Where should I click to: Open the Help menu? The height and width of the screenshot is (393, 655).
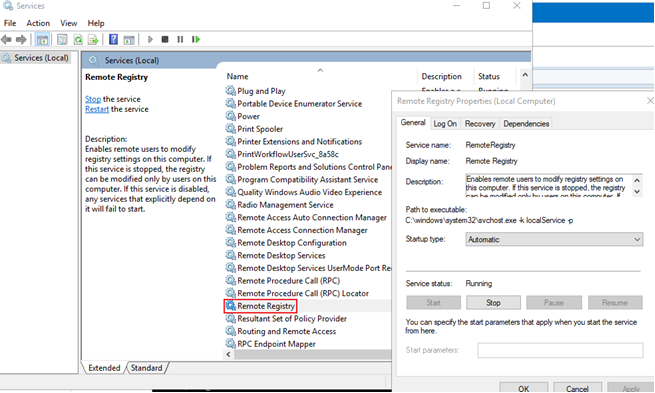[96, 23]
